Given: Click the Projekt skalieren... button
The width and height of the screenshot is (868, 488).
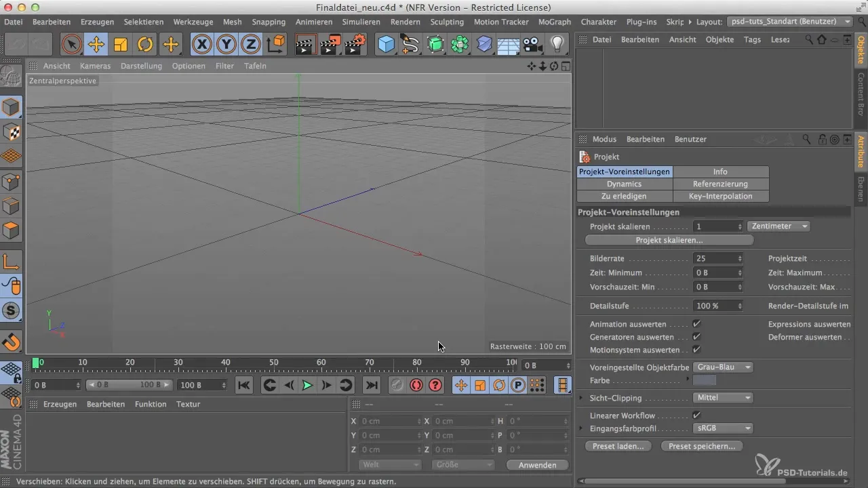Looking at the screenshot, I should [x=669, y=241].
